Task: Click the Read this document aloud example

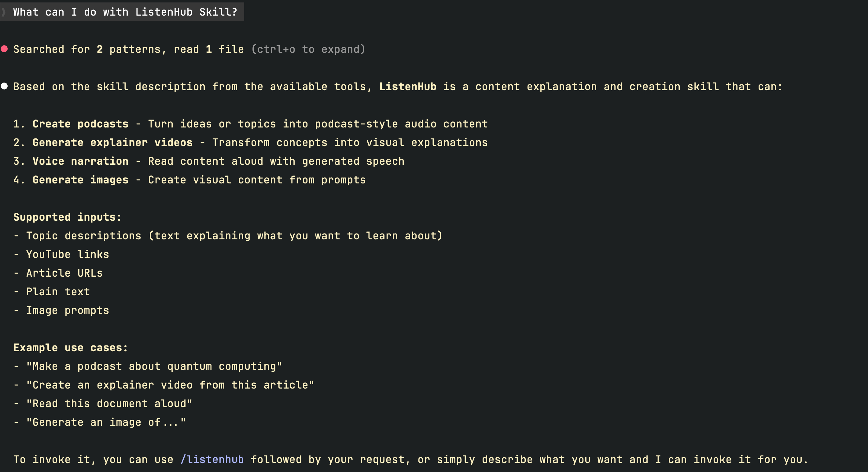Action: 109,403
